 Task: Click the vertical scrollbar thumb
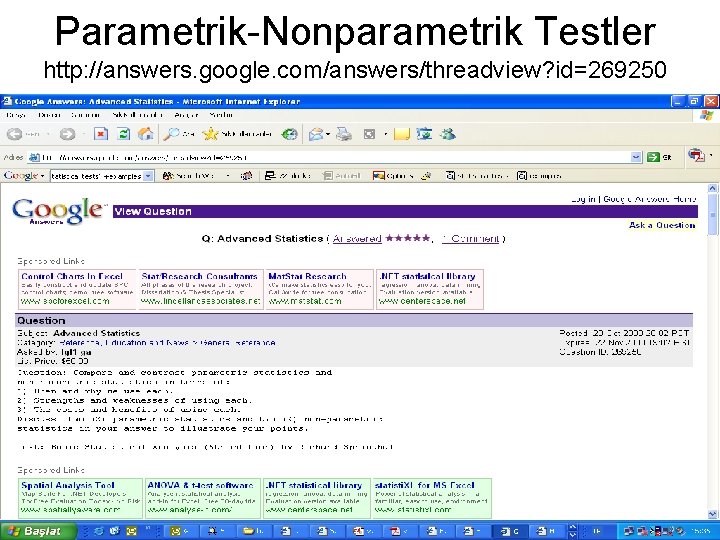point(712,214)
